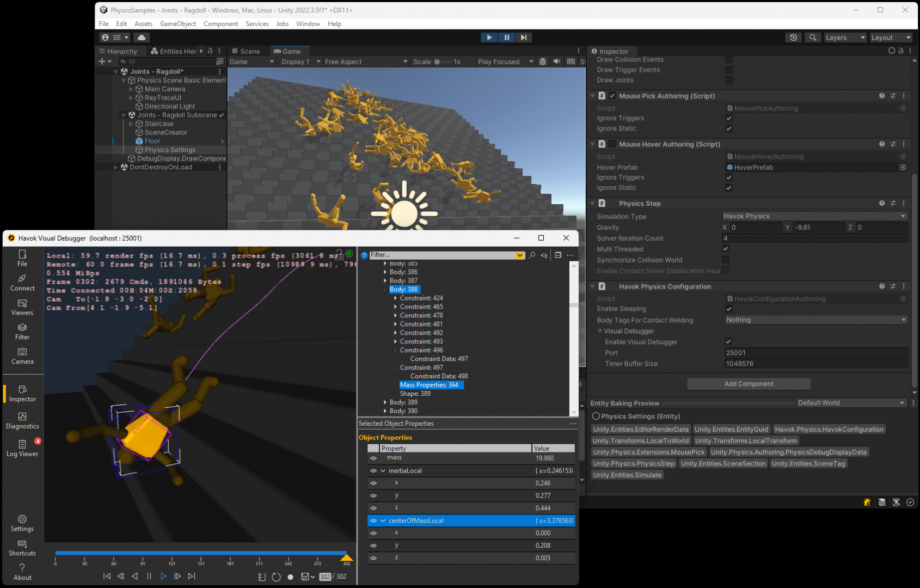Screen dimensions: 920x588
Task: Click the blue help icon beside Filter
Action: [364, 255]
